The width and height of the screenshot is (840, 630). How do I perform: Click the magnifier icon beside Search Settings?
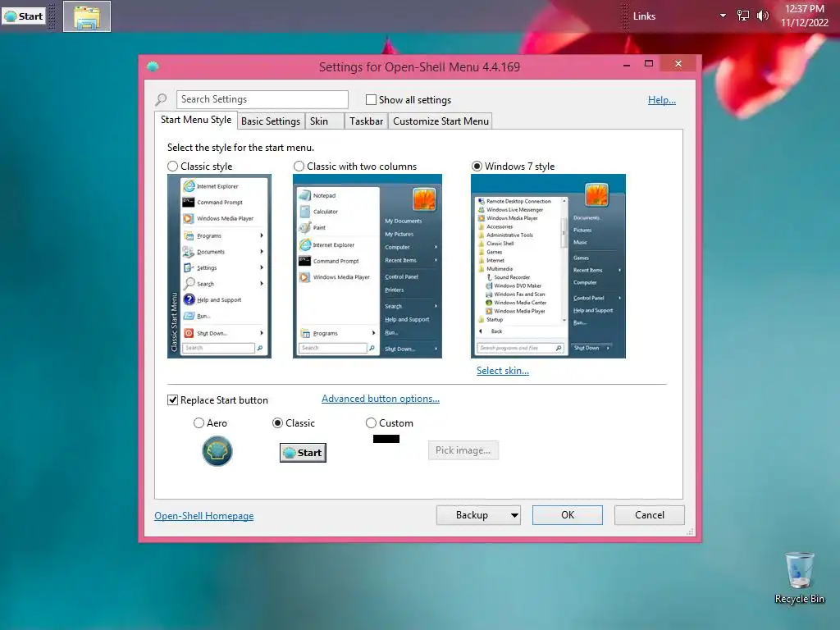pos(162,99)
